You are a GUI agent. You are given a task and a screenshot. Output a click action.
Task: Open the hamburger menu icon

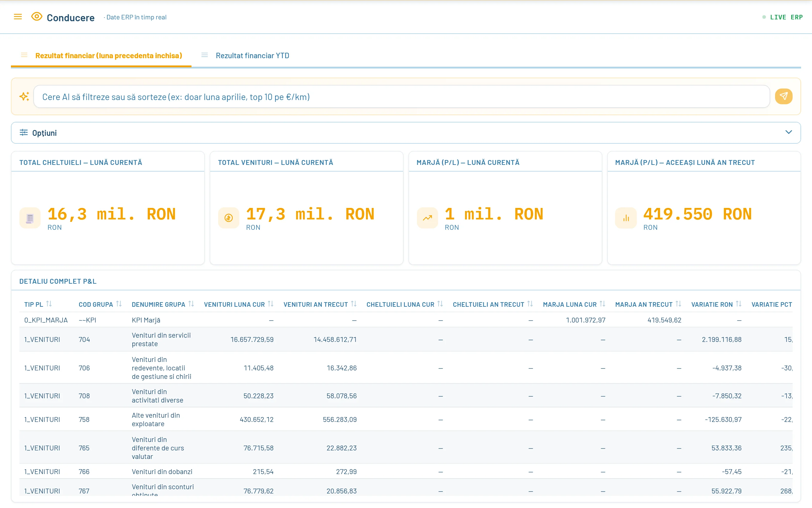tap(18, 17)
